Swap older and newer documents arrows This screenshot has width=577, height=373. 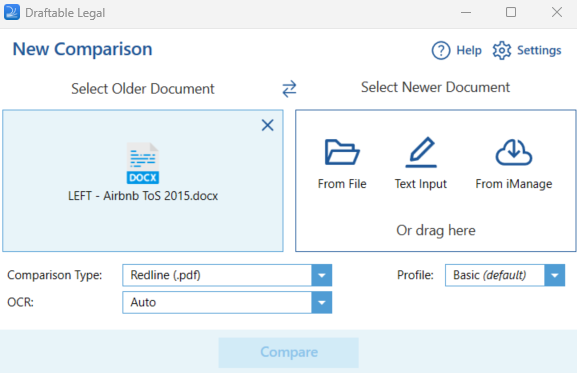point(289,89)
